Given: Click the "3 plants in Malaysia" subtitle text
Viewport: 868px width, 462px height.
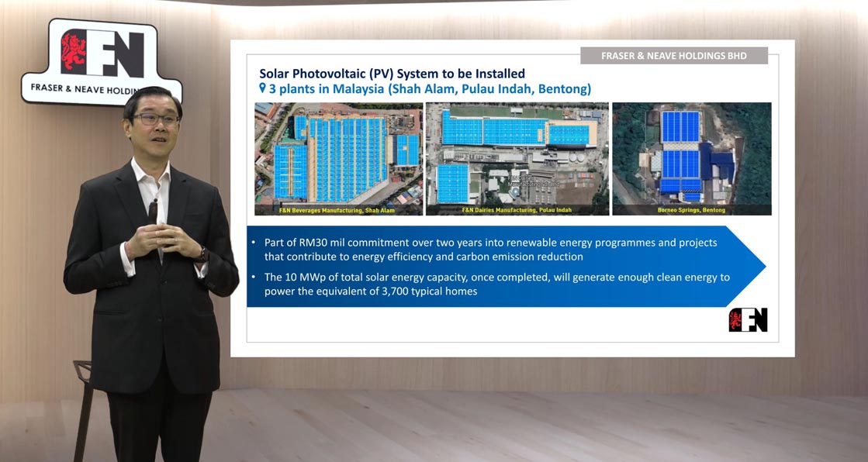Looking at the screenshot, I should [x=429, y=89].
